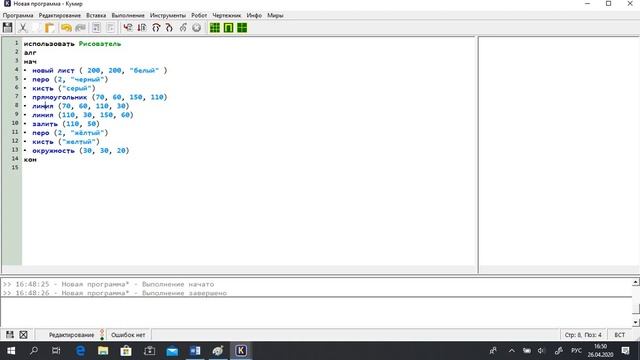Toggle the ВСТ insert mode indicator
The width and height of the screenshot is (640, 360).
620,335
